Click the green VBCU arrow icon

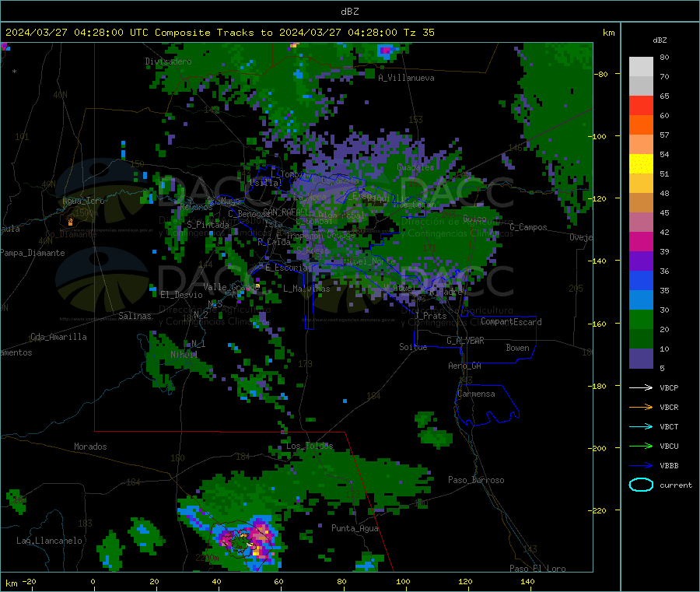tap(641, 446)
